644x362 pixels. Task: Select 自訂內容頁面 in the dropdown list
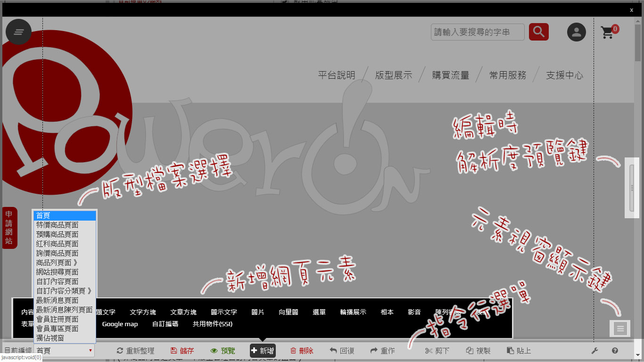tap(65, 281)
